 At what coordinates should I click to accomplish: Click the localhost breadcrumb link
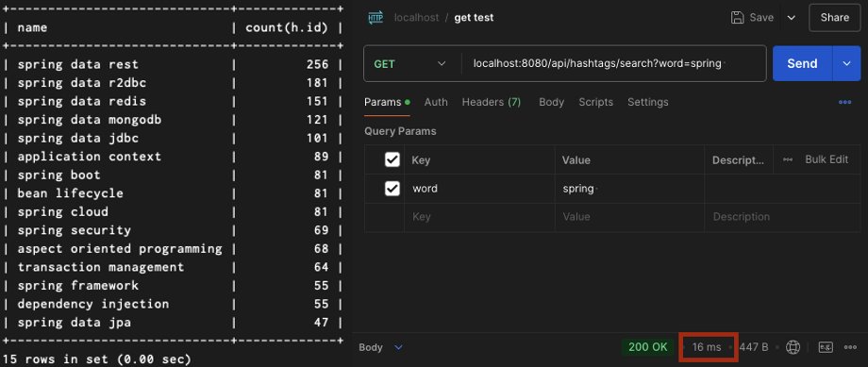[x=416, y=18]
